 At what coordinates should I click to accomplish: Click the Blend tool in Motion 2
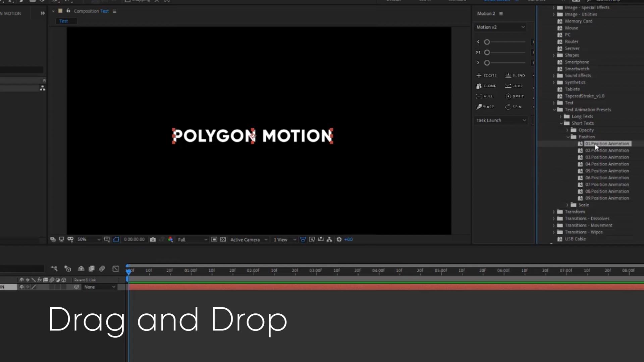pos(515,75)
